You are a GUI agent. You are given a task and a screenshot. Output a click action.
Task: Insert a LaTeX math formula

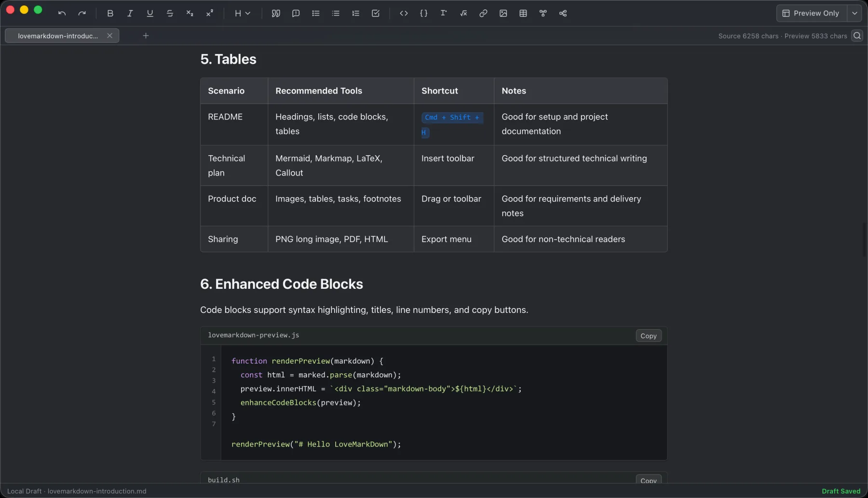point(463,13)
